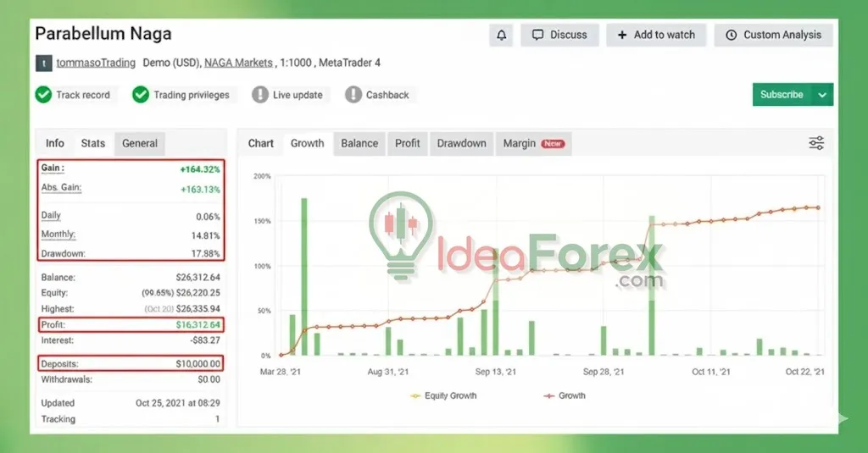Add system to watch list
The height and width of the screenshot is (453, 868).
[x=656, y=35]
